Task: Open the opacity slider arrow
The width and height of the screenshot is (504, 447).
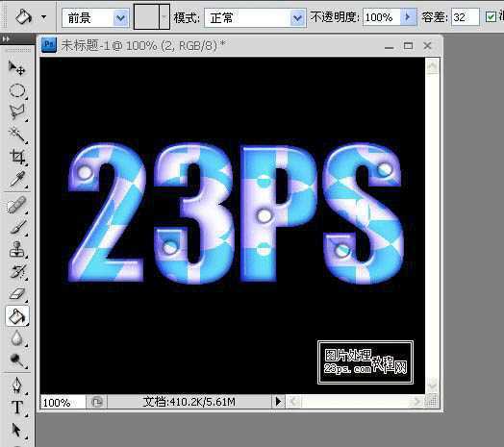Action: [x=408, y=16]
